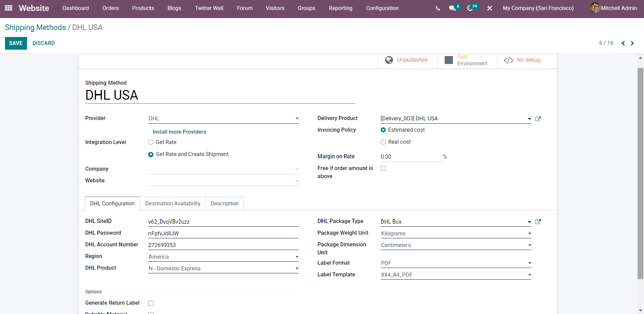Toggle the No debug code button

527,60
